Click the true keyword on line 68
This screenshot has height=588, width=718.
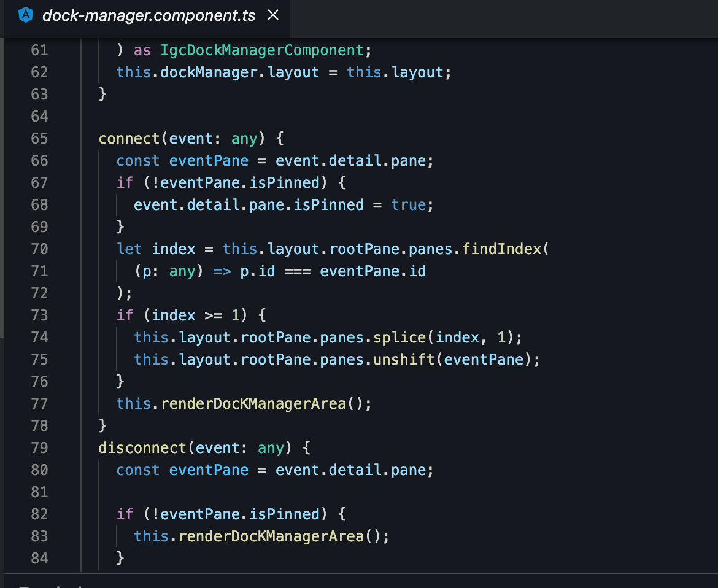[x=408, y=204]
